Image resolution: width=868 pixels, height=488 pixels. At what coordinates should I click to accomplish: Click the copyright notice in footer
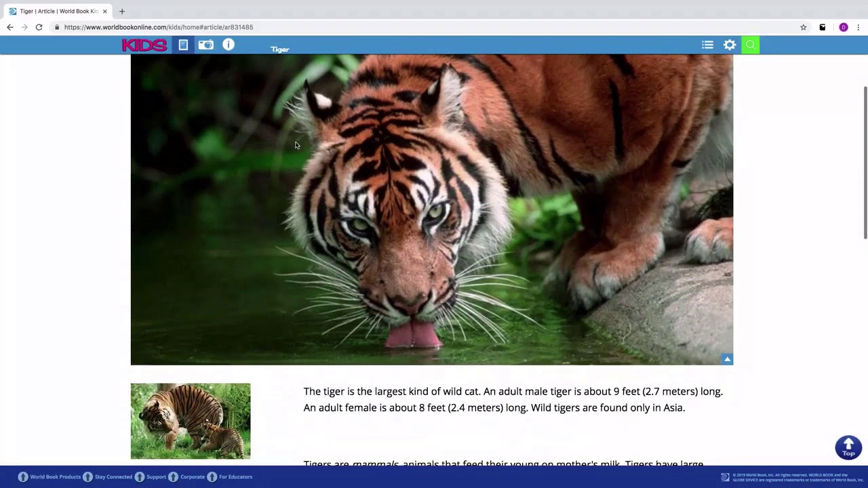[x=798, y=477]
